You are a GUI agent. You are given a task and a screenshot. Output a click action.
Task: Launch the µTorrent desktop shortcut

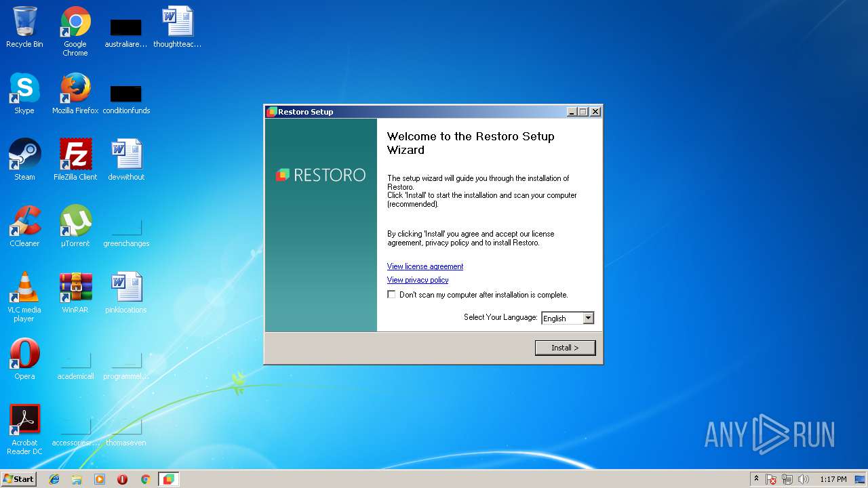click(x=75, y=226)
